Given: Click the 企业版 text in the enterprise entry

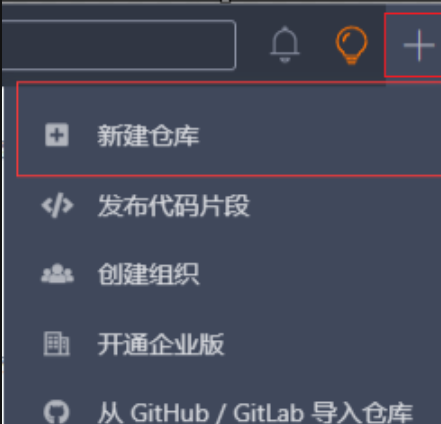Looking at the screenshot, I should coord(186,344).
